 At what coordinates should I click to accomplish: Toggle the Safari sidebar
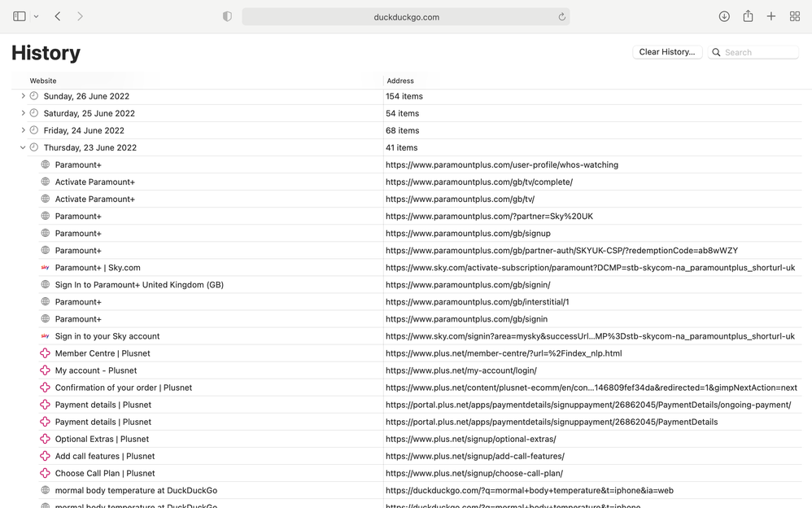point(18,15)
